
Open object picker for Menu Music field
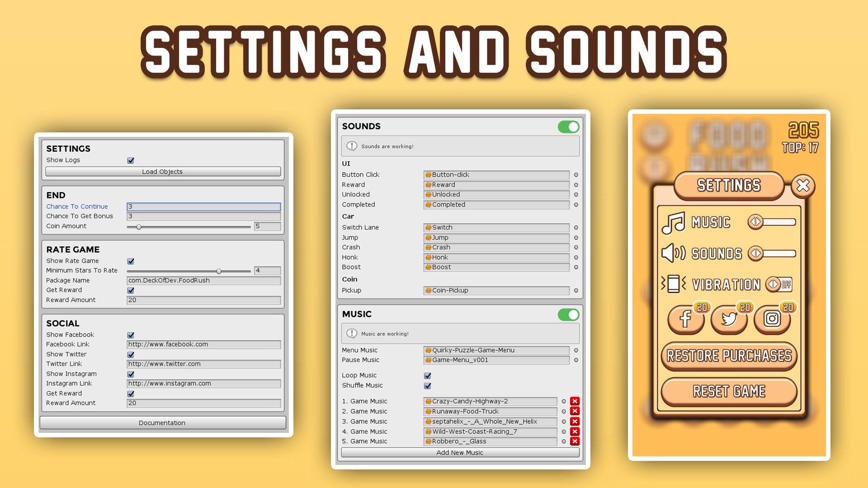(x=576, y=351)
